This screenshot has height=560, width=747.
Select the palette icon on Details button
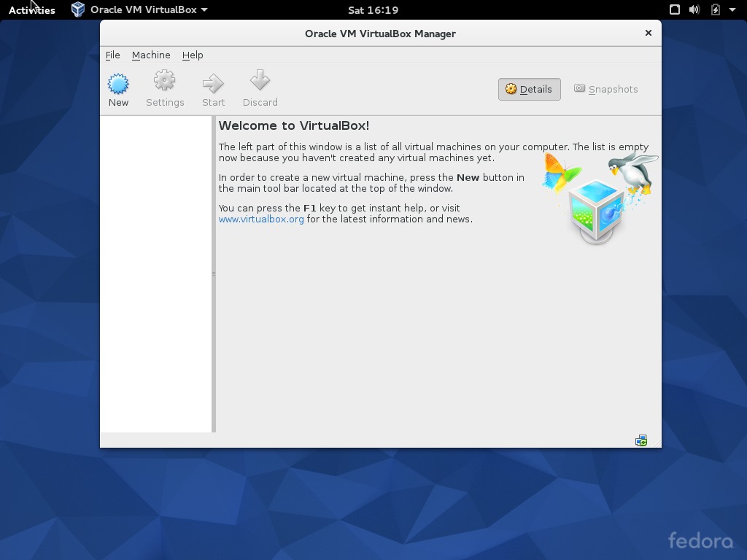point(511,89)
